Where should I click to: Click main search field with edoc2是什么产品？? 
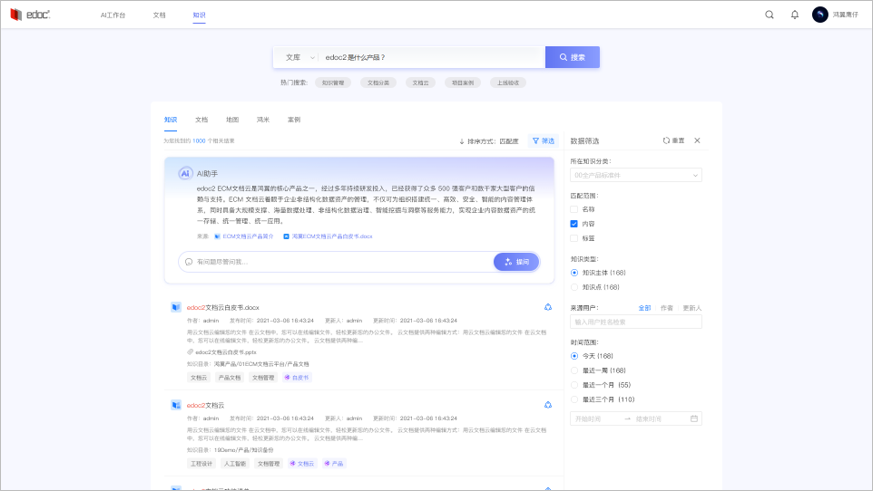pyautogui.click(x=432, y=57)
